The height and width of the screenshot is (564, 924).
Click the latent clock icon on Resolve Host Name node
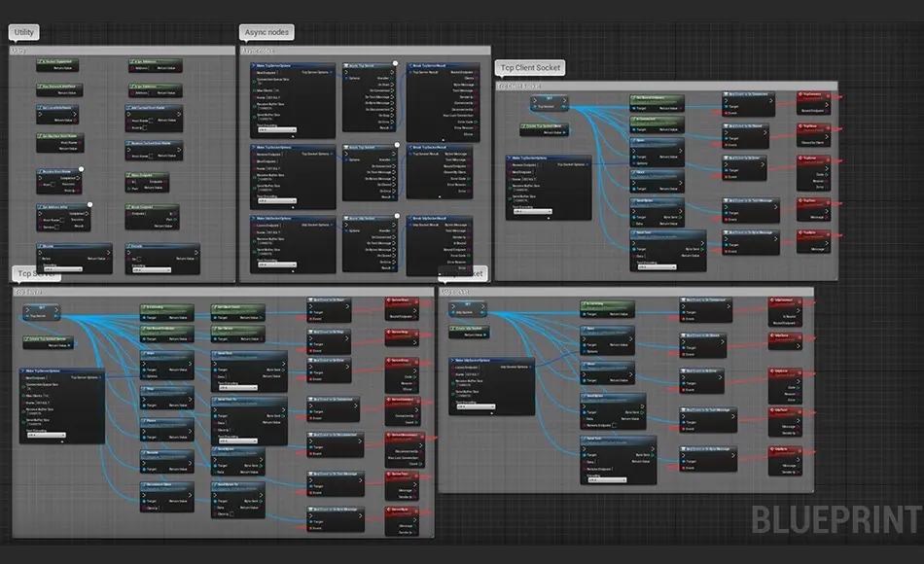pyautogui.click(x=82, y=169)
